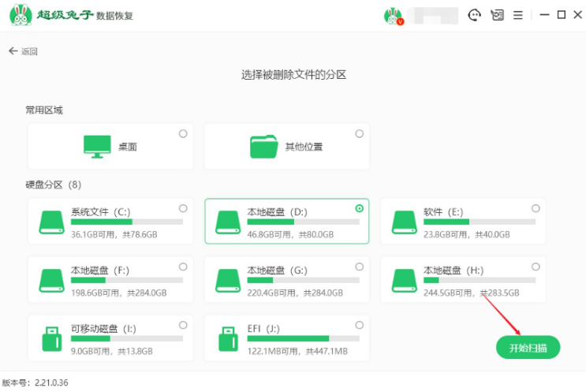Click the user avatar rabbit icon
Image resolution: width=586 pixels, height=392 pixels.
pyautogui.click(x=392, y=15)
